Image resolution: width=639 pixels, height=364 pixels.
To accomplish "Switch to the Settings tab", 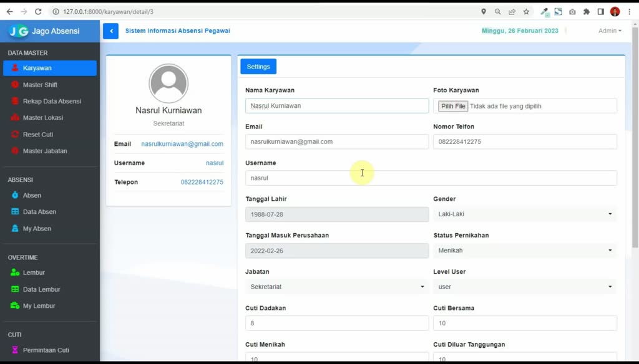I will (258, 66).
